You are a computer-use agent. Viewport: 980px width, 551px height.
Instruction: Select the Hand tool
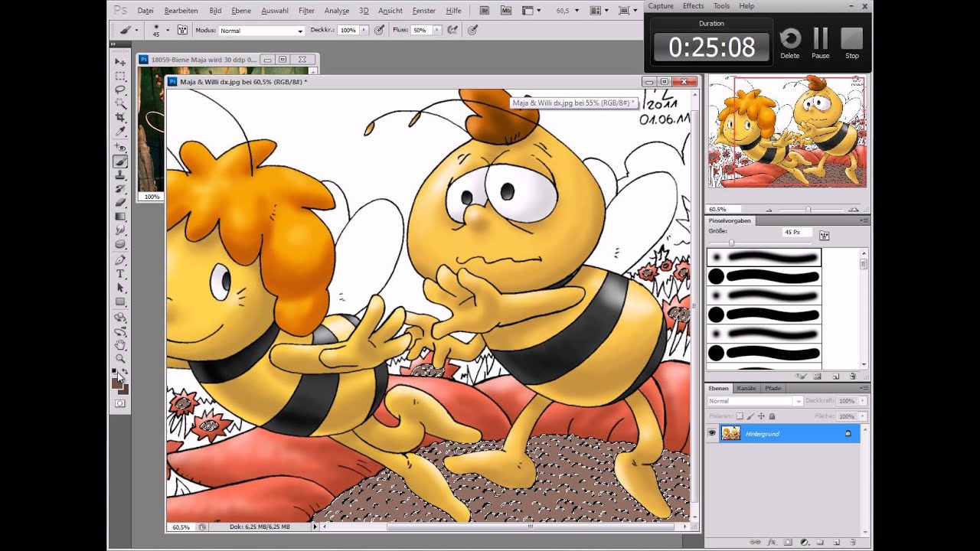tap(120, 345)
